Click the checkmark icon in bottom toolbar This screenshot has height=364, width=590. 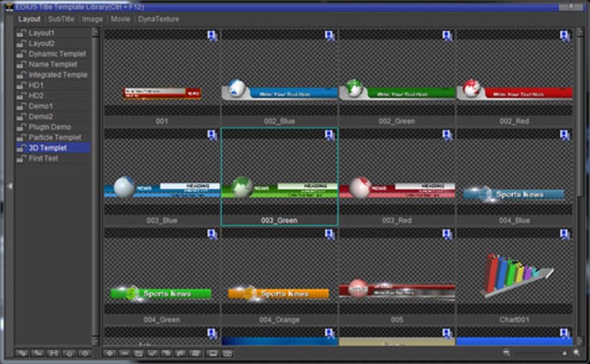pyautogui.click(x=153, y=353)
